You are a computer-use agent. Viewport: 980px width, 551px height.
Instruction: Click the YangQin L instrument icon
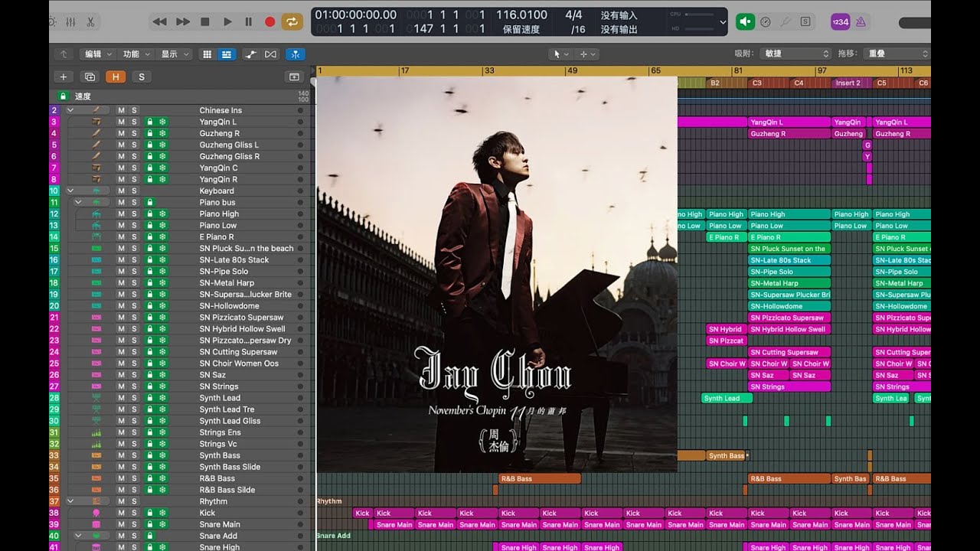pos(96,122)
